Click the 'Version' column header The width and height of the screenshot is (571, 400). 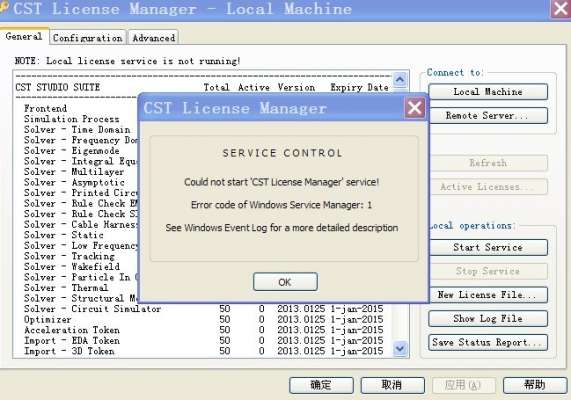(296, 87)
